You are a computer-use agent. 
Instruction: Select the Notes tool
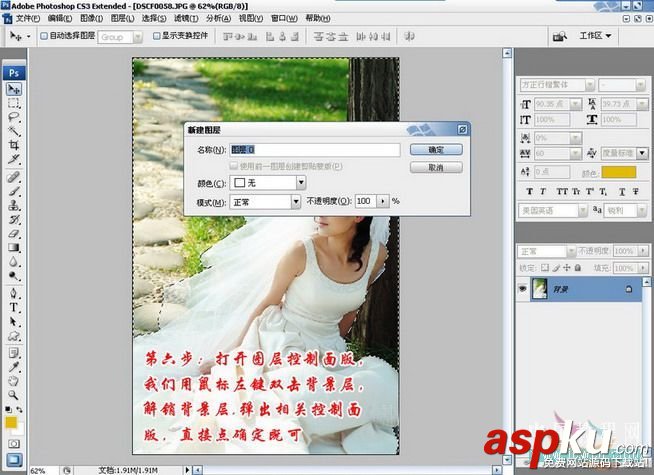(x=14, y=353)
